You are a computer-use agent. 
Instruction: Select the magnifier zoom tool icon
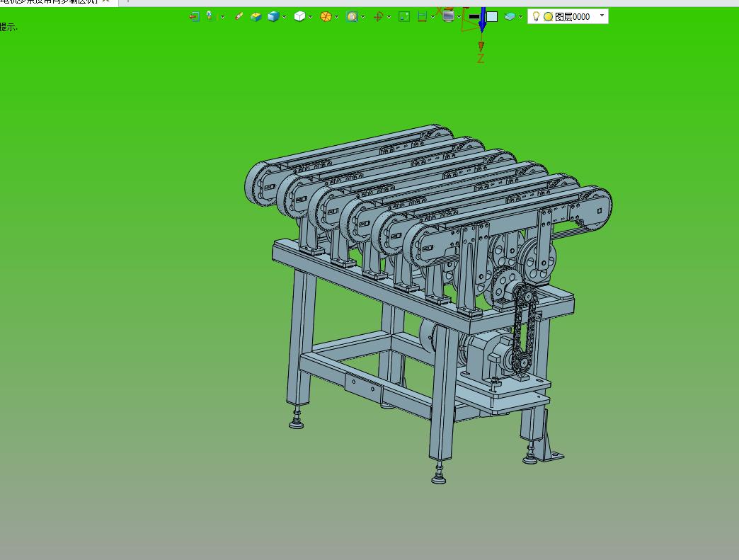pos(352,16)
